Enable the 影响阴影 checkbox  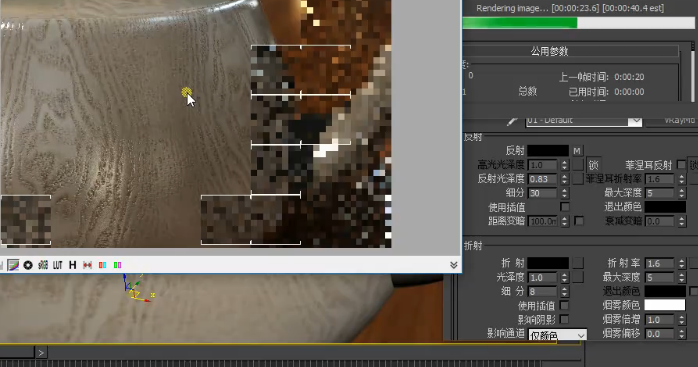point(564,319)
